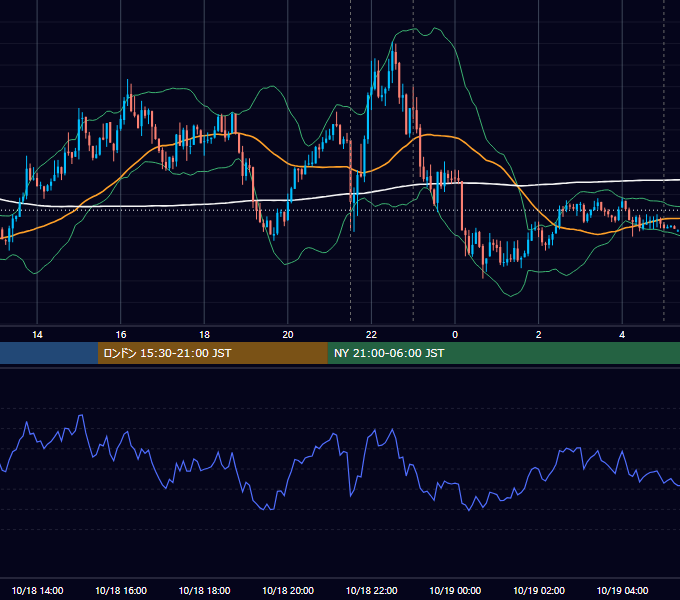680x600 pixels.
Task: Click the 10/19 04:00 time label
Action: pyautogui.click(x=622, y=590)
